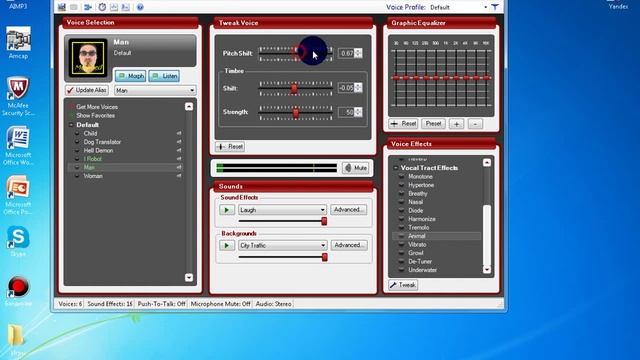The height and width of the screenshot is (360, 640).
Task: Click the blue connector icon in the toolbar
Action: [x=87, y=7]
